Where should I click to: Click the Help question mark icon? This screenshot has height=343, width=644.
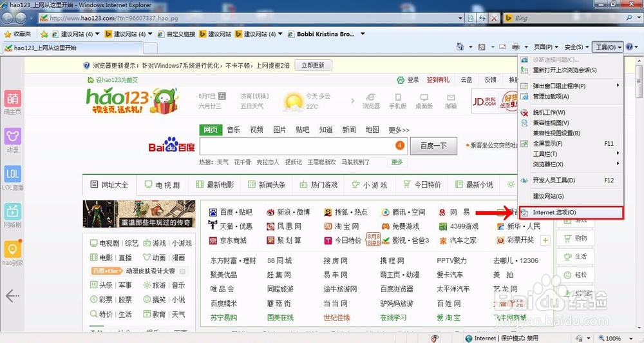(x=629, y=47)
